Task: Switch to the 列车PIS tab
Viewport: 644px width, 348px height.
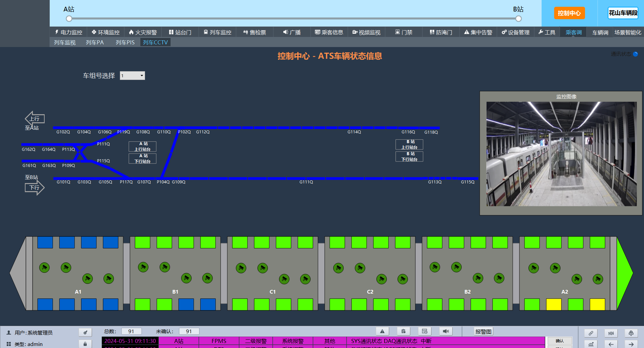Action: (125, 42)
